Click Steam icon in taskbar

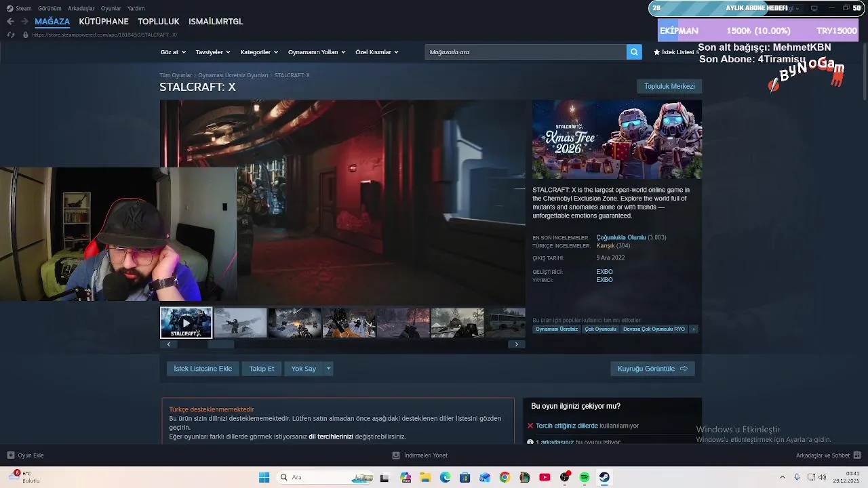tap(604, 477)
